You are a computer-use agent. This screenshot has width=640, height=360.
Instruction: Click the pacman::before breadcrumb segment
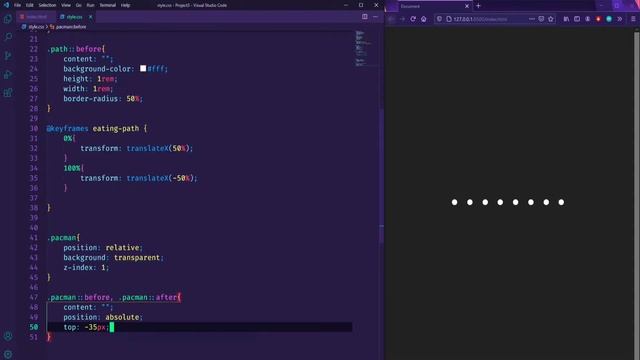point(71,27)
